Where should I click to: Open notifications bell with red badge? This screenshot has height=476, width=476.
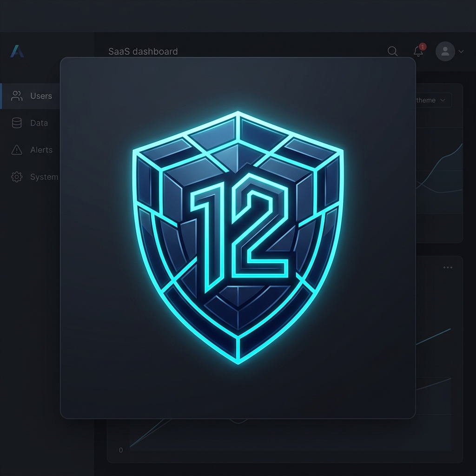[x=419, y=50]
